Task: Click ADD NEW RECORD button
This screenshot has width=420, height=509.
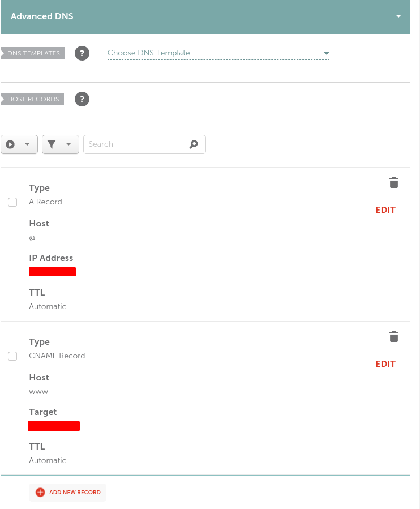Action: (67, 492)
